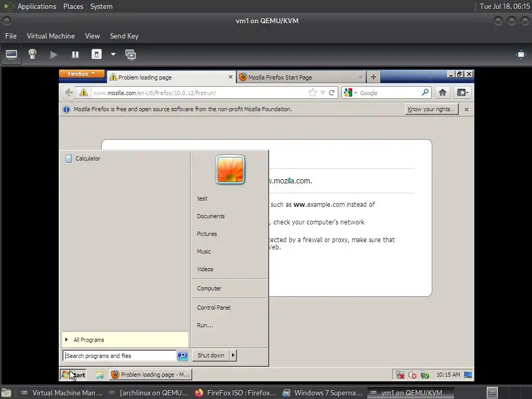Select Firefox Problem loading page taskbar button
This screenshot has width=532, height=399.
151,375
